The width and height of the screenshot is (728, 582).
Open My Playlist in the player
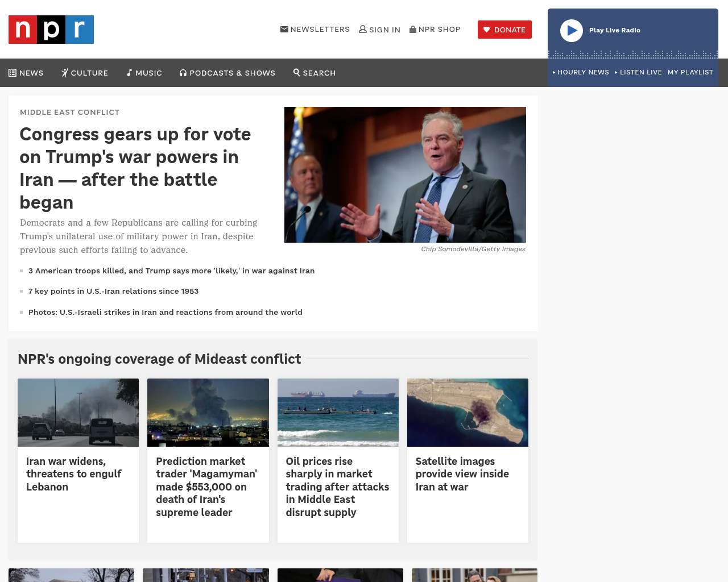(x=690, y=72)
